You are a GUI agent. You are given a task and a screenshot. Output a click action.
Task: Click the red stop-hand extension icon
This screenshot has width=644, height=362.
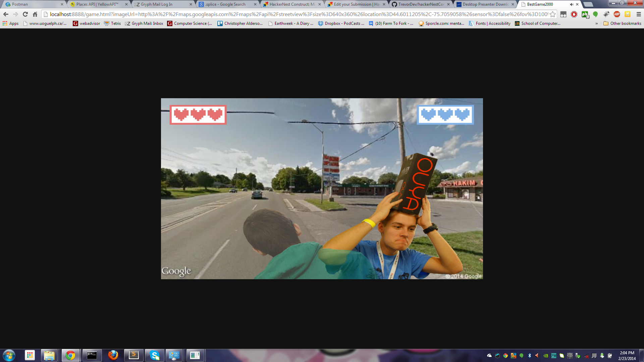pyautogui.click(x=574, y=14)
